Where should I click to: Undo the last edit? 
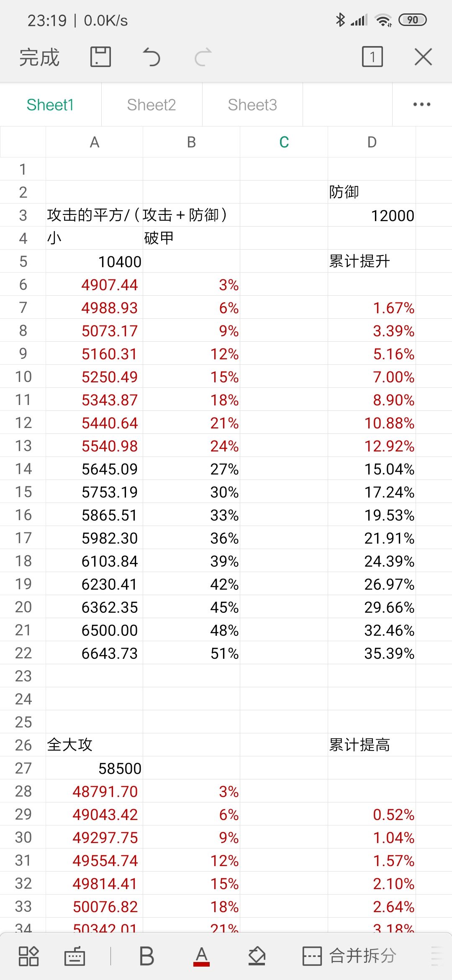152,57
